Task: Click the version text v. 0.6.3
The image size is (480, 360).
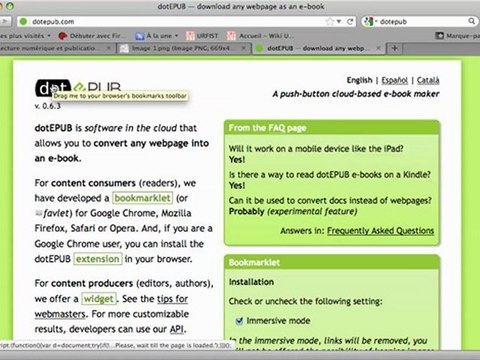Action: pyautogui.click(x=48, y=106)
